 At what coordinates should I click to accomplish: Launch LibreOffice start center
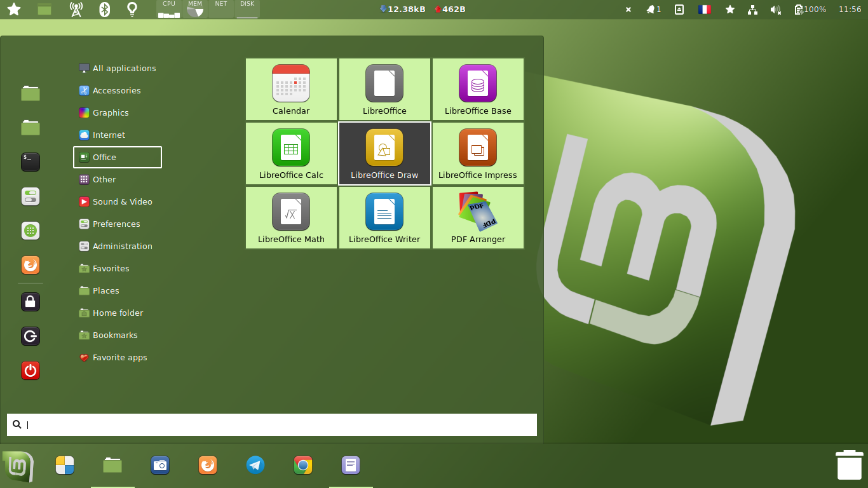click(x=384, y=90)
